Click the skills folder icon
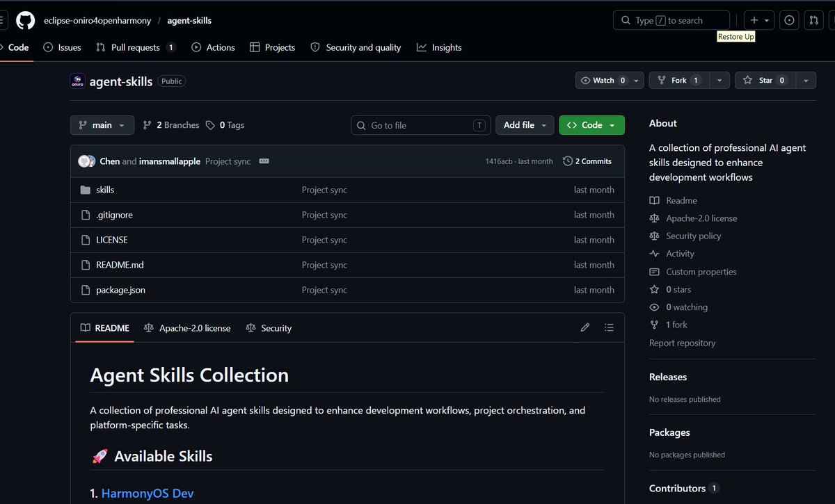This screenshot has height=504, width=835. 86,190
